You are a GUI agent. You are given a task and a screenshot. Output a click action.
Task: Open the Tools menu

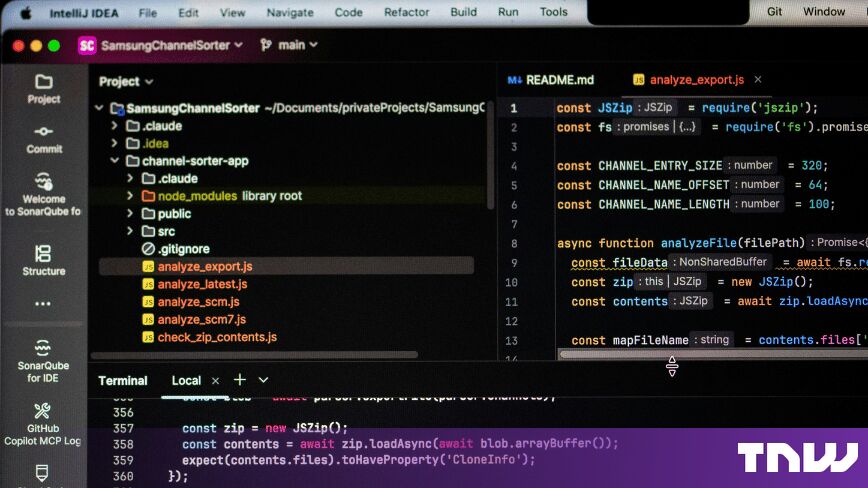coord(554,12)
